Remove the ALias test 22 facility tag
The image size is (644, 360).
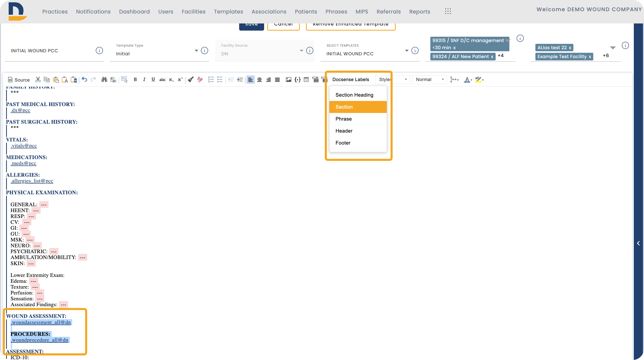pyautogui.click(x=570, y=48)
